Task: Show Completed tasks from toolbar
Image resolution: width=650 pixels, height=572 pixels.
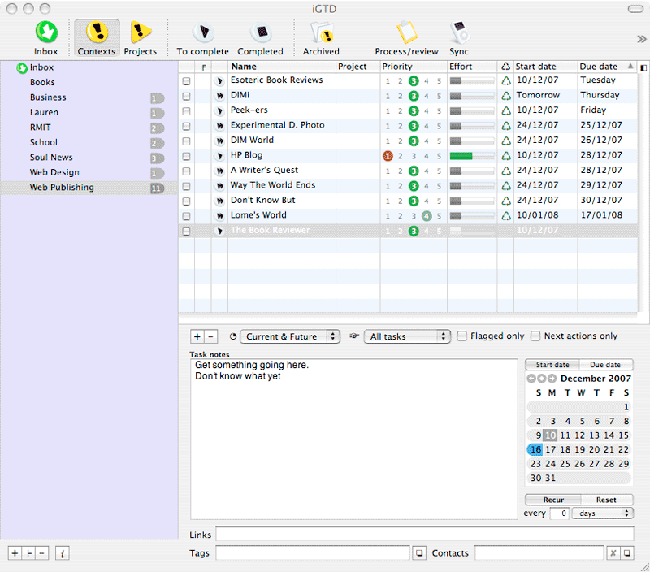Action: [x=260, y=35]
